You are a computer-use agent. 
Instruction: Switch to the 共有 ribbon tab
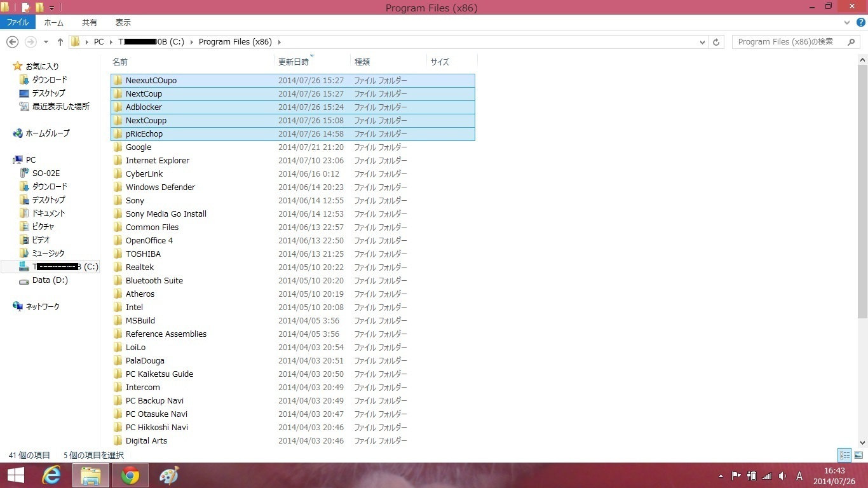click(90, 22)
